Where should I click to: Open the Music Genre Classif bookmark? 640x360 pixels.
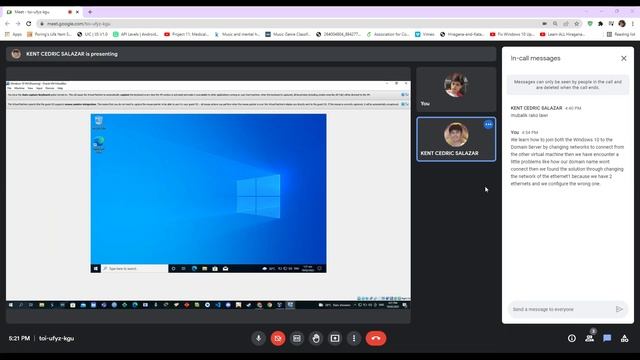pos(288,34)
